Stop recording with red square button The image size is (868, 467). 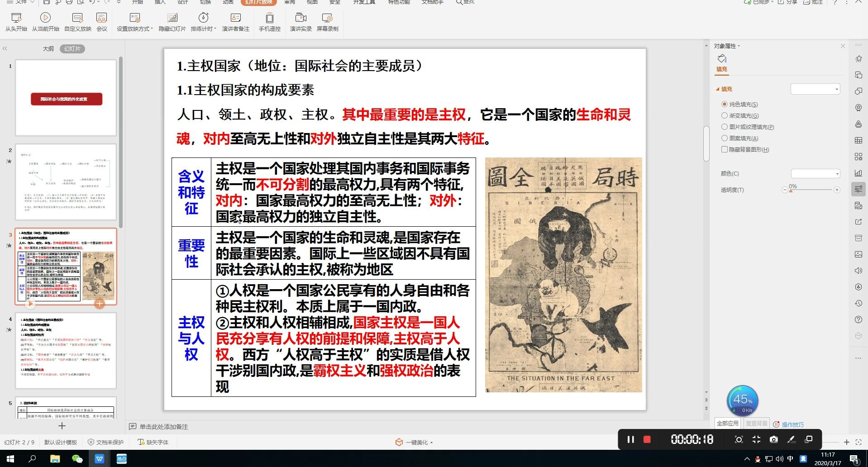pos(647,439)
